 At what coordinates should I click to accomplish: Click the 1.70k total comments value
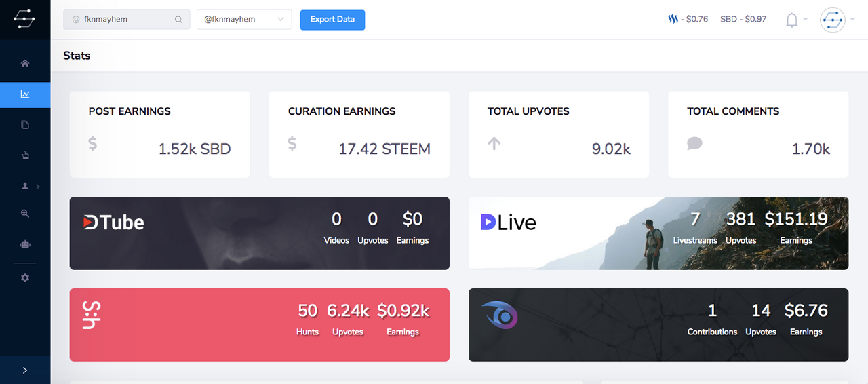(x=811, y=149)
